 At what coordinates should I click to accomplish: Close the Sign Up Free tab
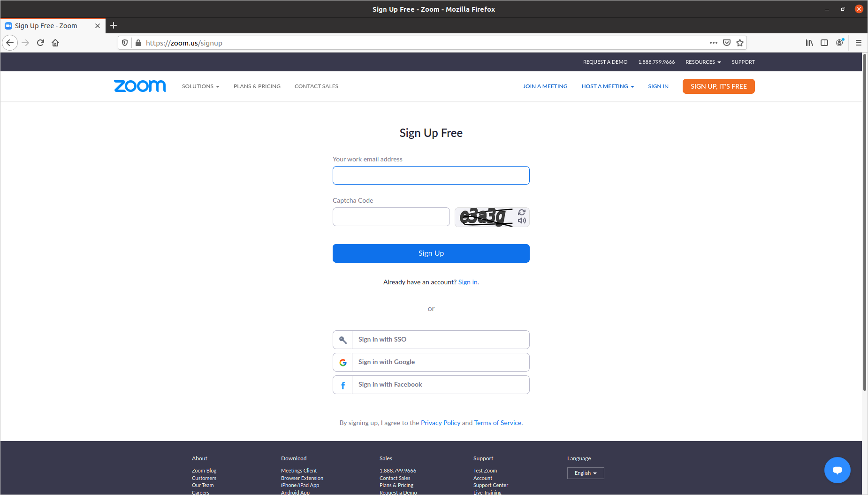click(x=98, y=26)
